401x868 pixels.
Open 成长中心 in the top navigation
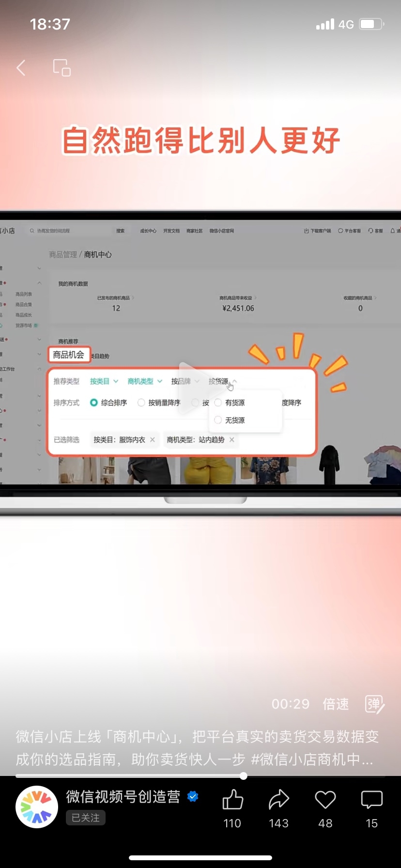(x=148, y=231)
